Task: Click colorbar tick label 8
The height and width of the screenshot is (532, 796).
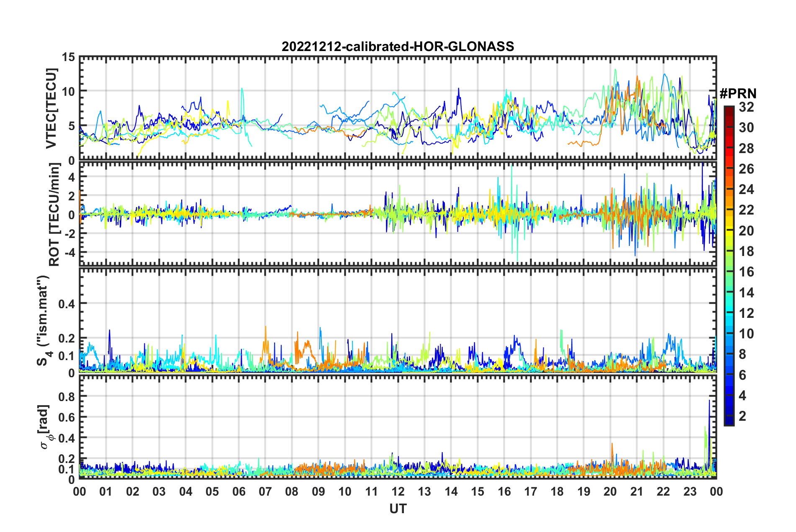Action: click(742, 354)
